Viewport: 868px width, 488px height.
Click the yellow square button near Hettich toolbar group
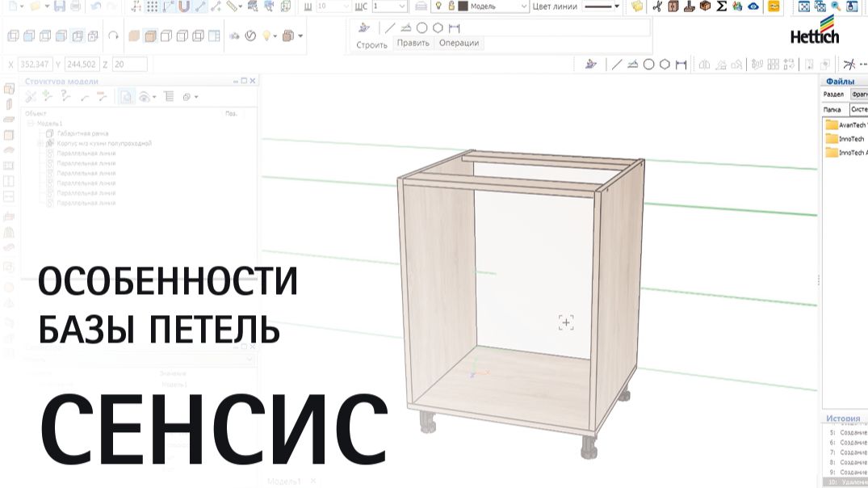(774, 6)
